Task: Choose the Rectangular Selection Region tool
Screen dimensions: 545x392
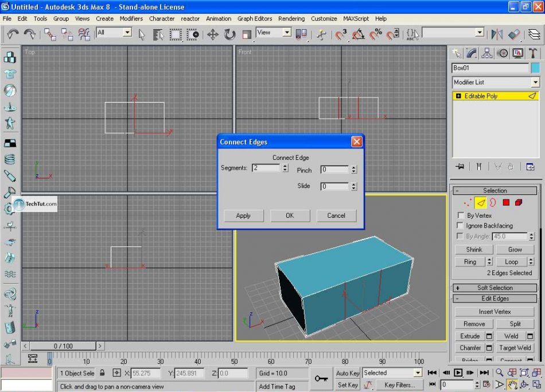Action: pos(176,34)
